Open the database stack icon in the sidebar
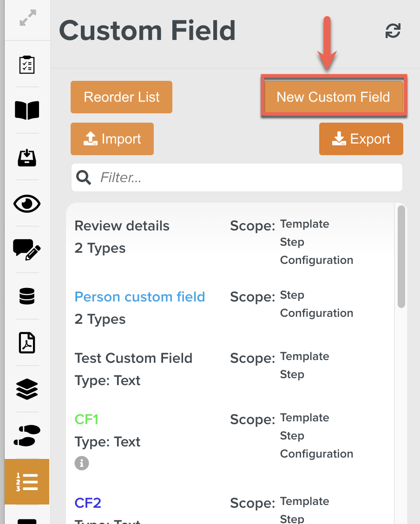Viewport: 420px width, 524px height. [27, 296]
